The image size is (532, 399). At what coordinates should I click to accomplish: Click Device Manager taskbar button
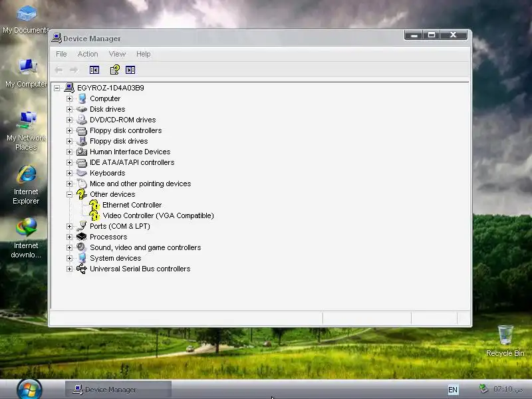118,390
